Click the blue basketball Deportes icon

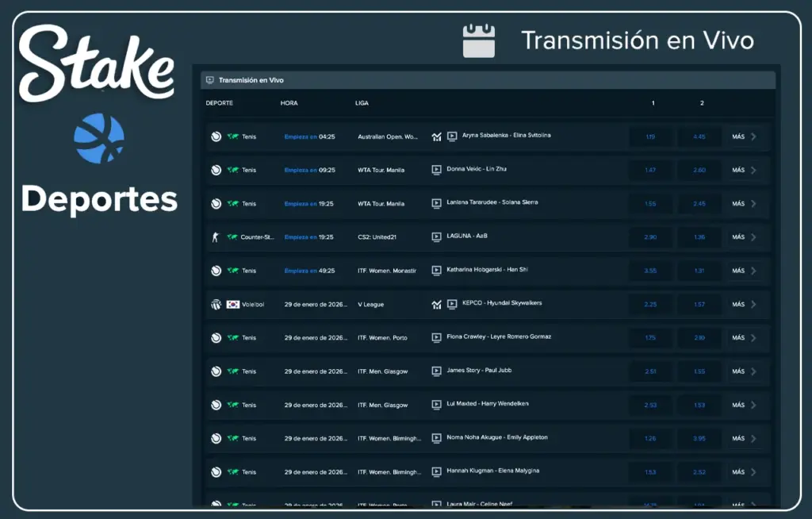click(99, 139)
